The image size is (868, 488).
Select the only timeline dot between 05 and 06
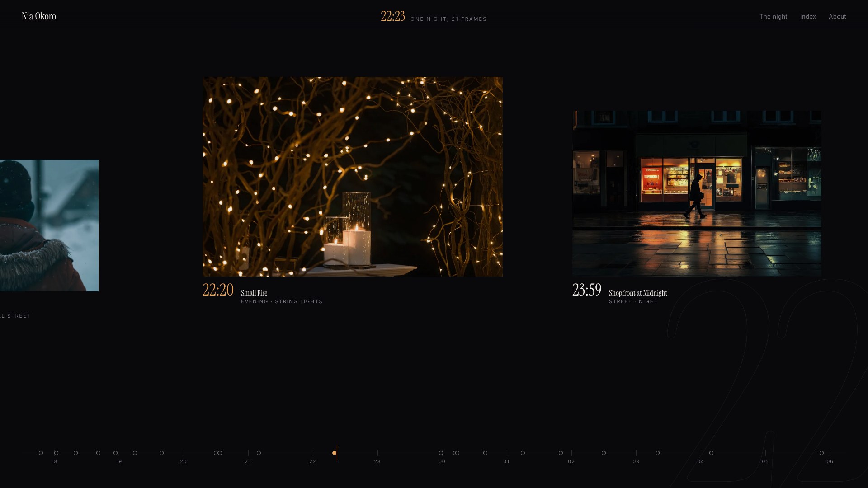pyautogui.click(x=821, y=453)
